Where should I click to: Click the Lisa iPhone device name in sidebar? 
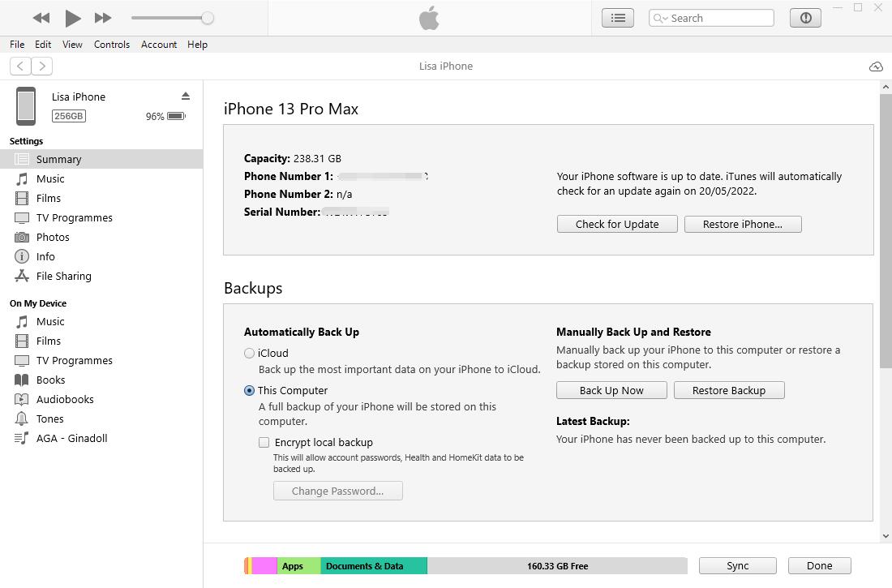[x=79, y=97]
